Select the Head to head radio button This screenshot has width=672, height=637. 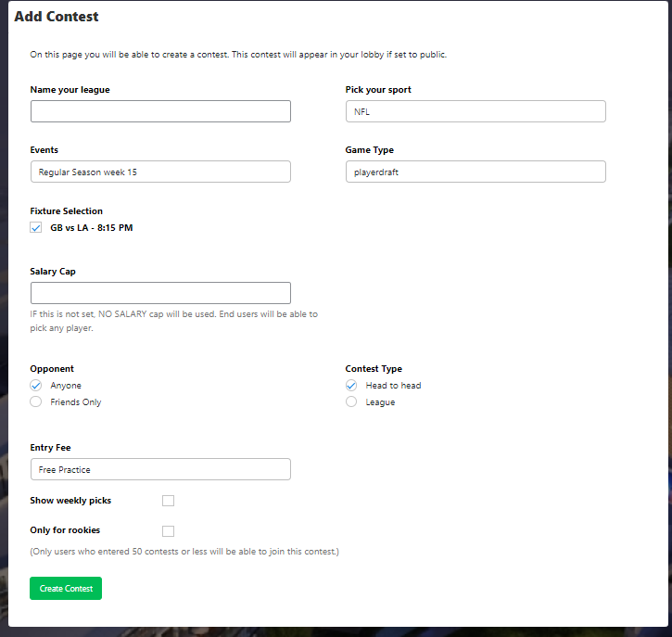click(351, 386)
